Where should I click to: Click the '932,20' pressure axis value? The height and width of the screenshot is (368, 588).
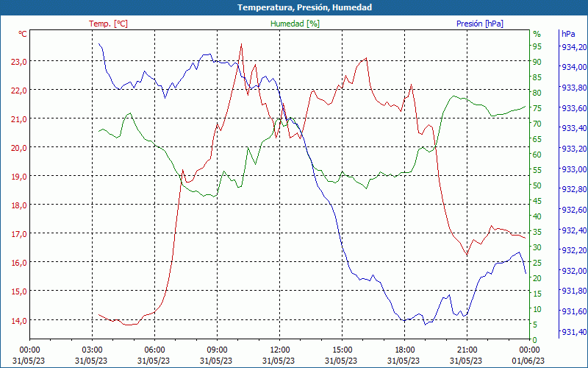tap(573, 250)
